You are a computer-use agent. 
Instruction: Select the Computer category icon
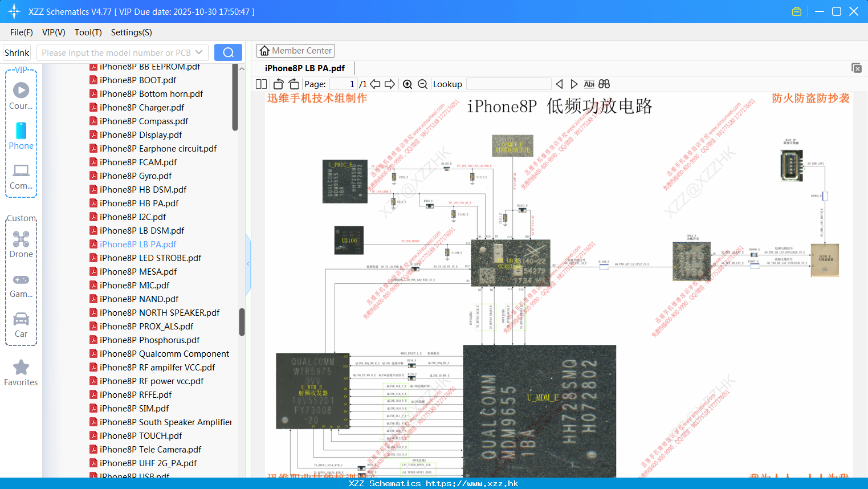(x=21, y=176)
